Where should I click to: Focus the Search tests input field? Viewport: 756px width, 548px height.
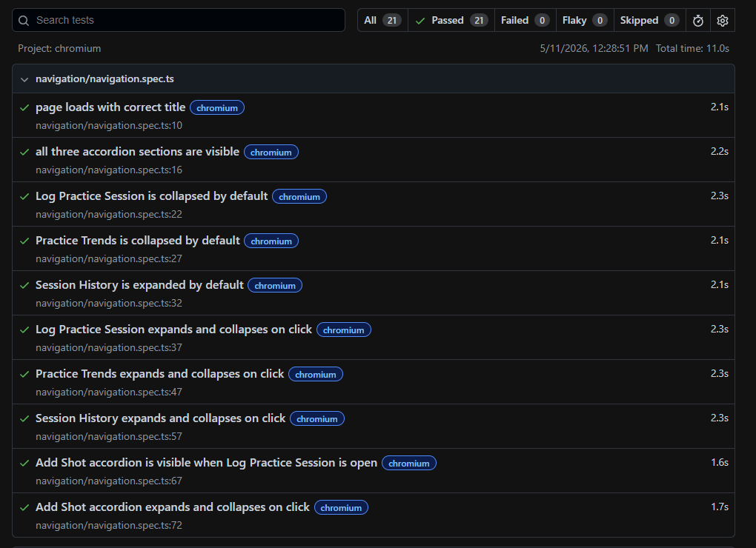[x=179, y=20]
